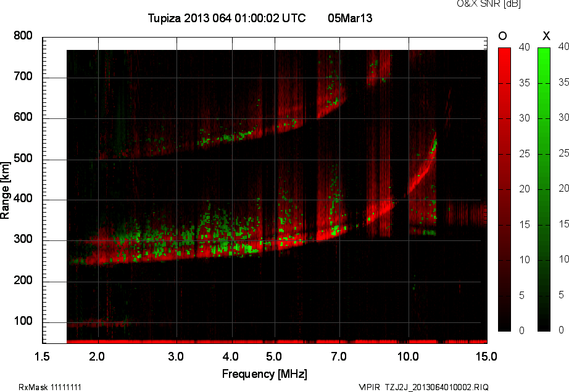Click the 0 dB label beside the red colorbar
The width and height of the screenshot is (569, 392).
click(522, 330)
